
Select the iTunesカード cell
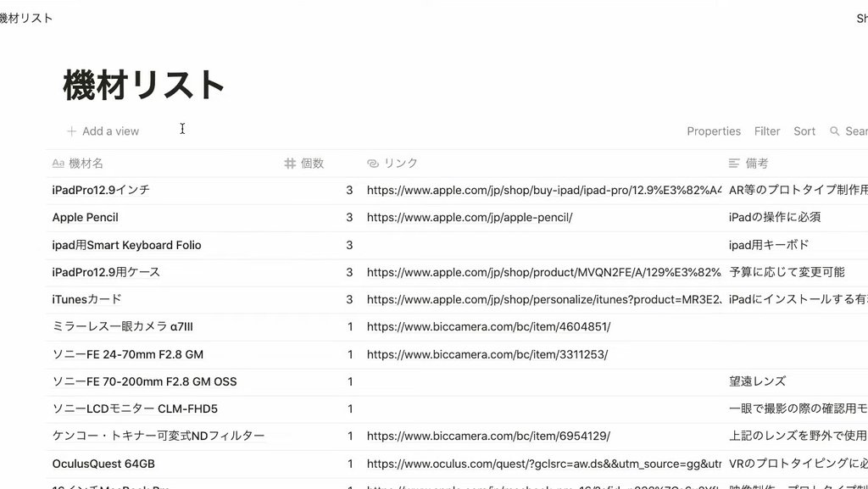click(163, 299)
